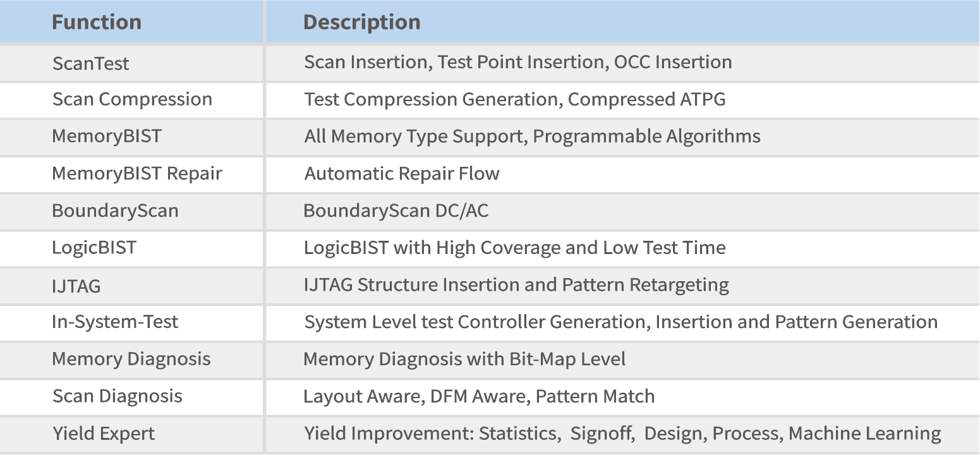Click the IJTAG row label
980x455 pixels.
[x=76, y=286]
